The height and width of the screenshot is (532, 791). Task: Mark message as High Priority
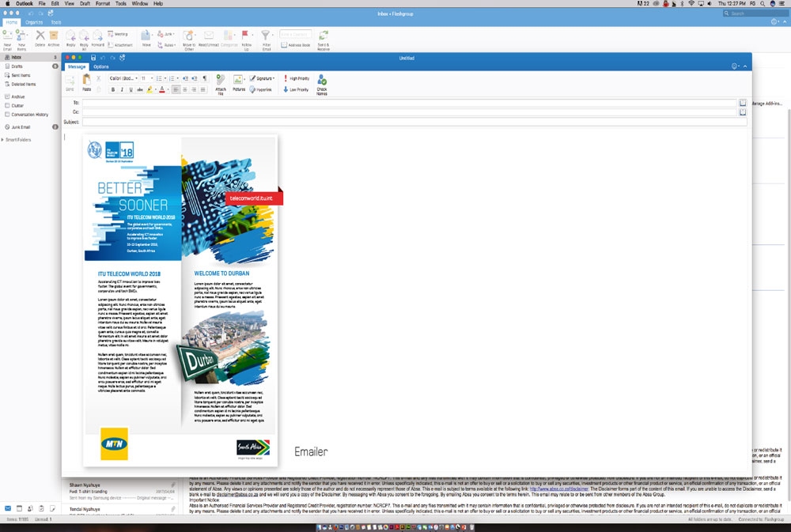pyautogui.click(x=297, y=78)
